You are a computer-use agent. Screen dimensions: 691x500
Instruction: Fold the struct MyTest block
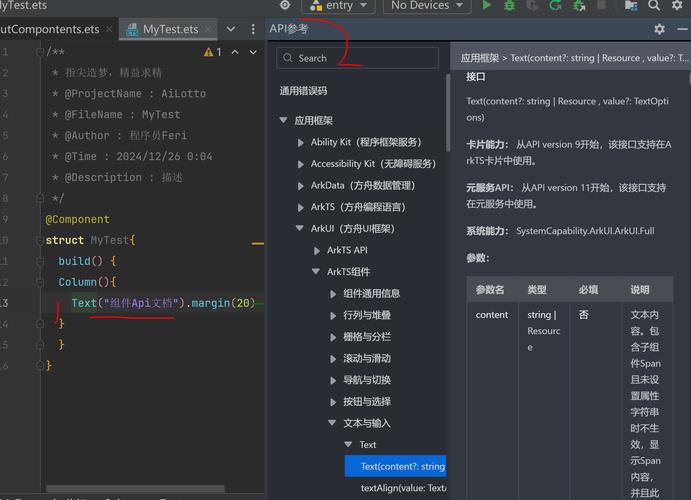pyautogui.click(x=40, y=241)
